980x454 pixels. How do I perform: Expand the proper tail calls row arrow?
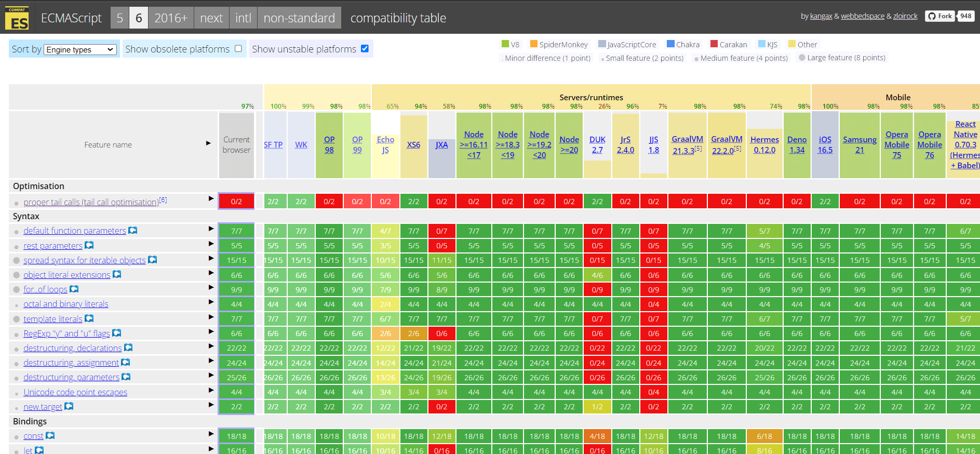point(211,198)
